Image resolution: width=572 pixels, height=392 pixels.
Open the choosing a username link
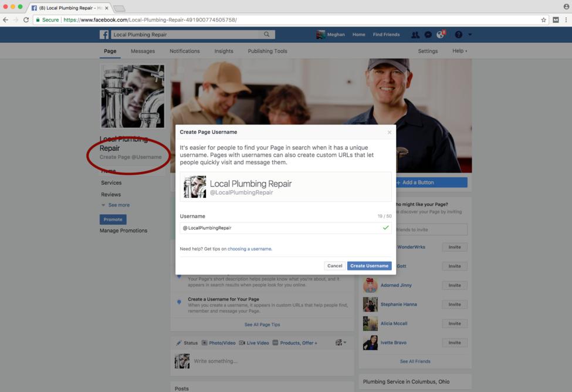249,249
